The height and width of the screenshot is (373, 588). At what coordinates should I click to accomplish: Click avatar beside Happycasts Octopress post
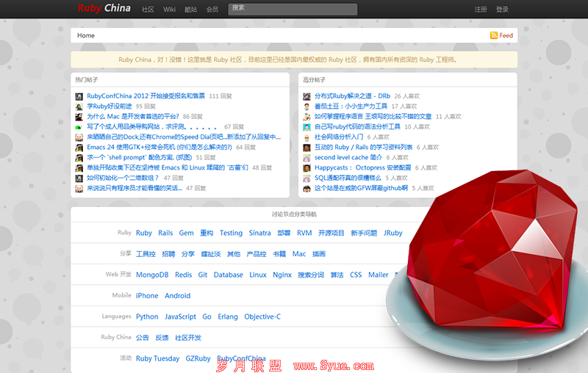(306, 168)
